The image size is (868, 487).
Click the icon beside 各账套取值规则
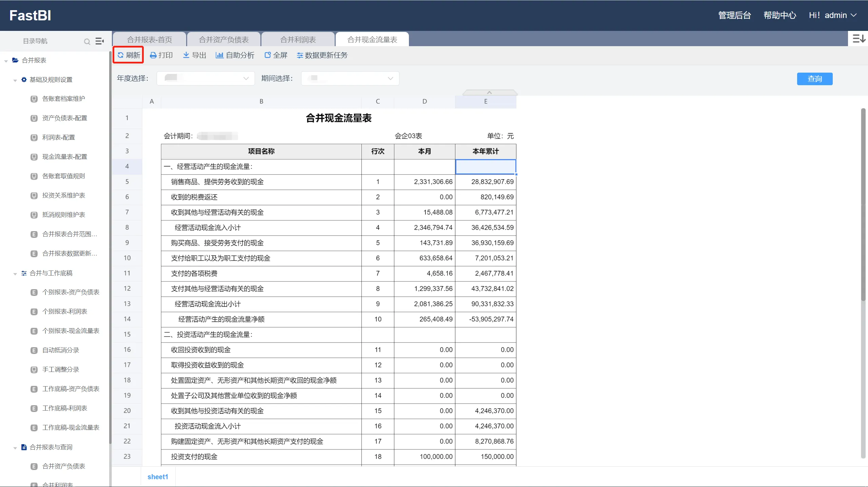pyautogui.click(x=34, y=176)
